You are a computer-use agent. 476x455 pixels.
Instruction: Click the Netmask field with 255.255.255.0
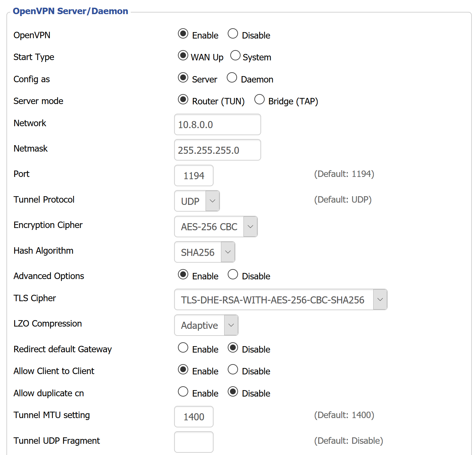217,150
